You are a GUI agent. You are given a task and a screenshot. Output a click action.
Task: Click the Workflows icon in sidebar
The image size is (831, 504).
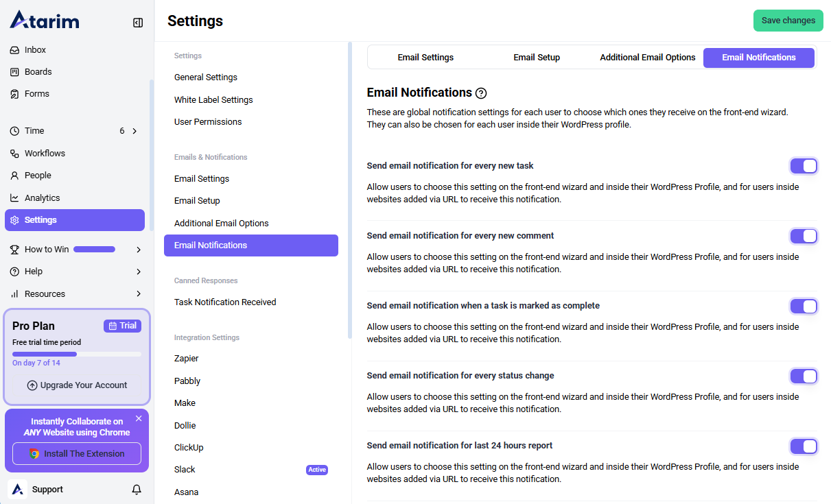tap(14, 154)
